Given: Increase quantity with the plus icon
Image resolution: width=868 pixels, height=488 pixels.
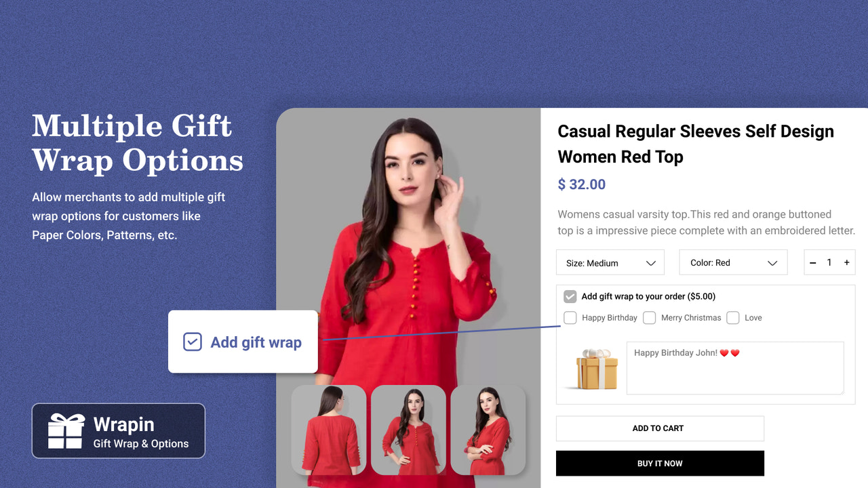Looking at the screenshot, I should pos(846,263).
